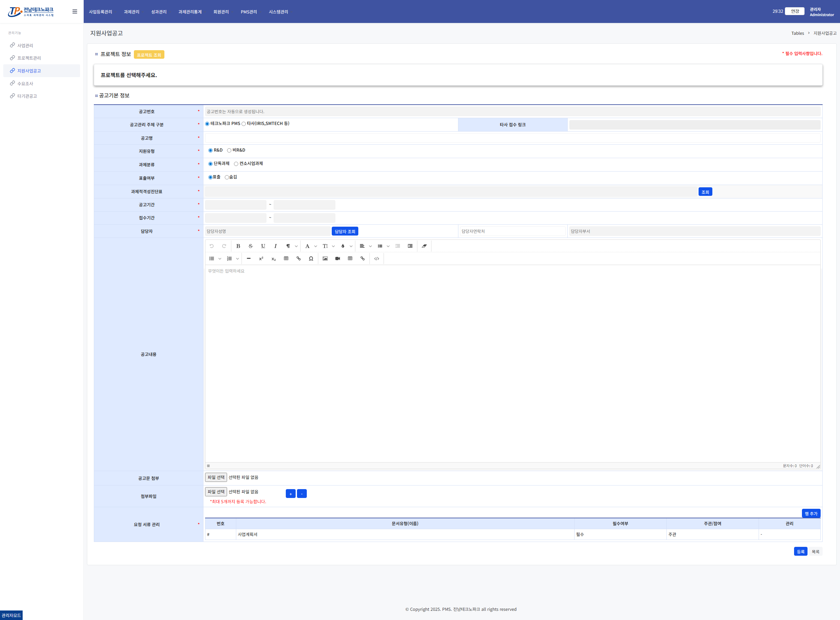Insert a horizontal line in the editor
Image resolution: width=840 pixels, height=620 pixels.
point(248,258)
